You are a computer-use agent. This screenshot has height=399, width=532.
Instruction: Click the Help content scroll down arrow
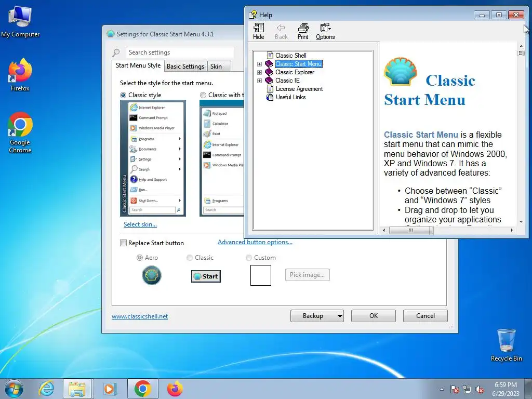[x=521, y=221]
